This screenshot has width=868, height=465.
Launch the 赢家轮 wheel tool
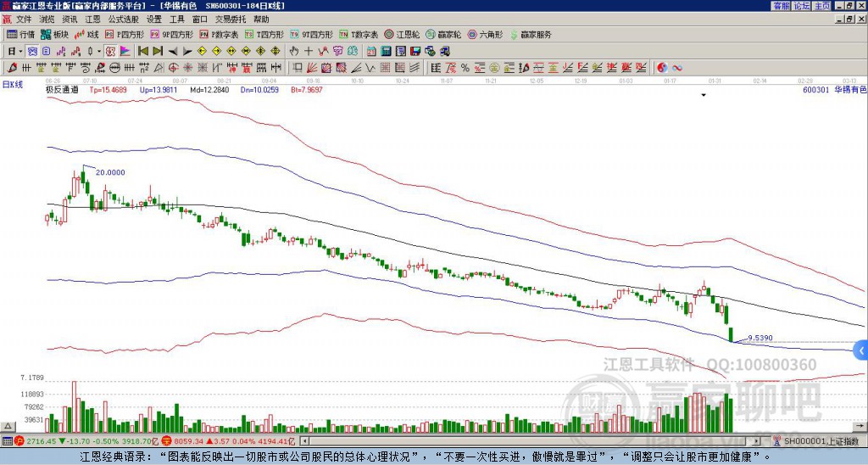(443, 34)
